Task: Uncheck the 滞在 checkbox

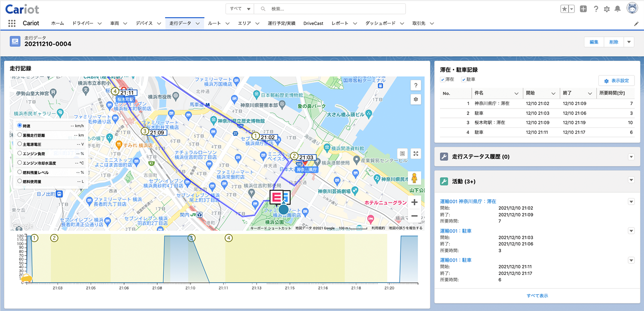Action: tap(443, 80)
